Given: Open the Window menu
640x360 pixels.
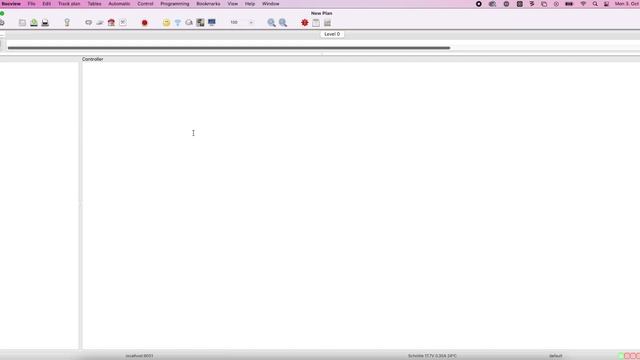Looking at the screenshot, I should pyautogui.click(x=271, y=4).
